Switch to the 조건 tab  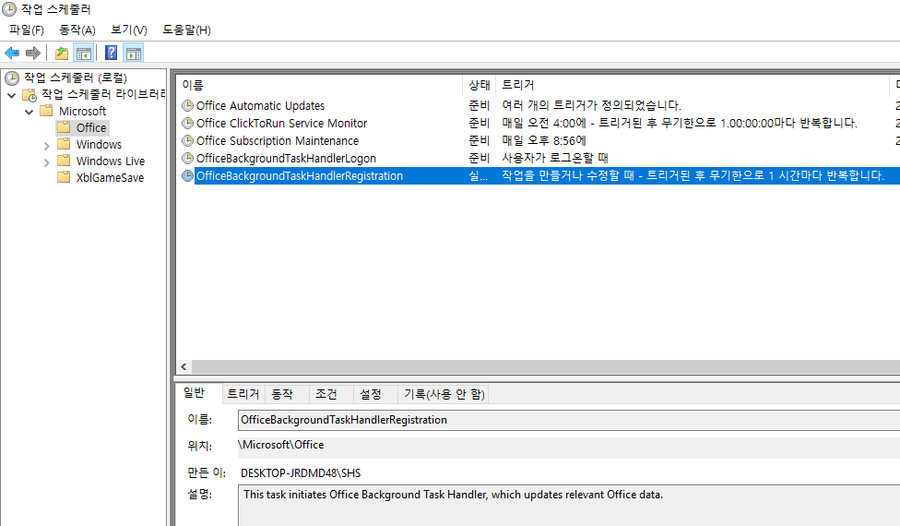[x=326, y=394]
